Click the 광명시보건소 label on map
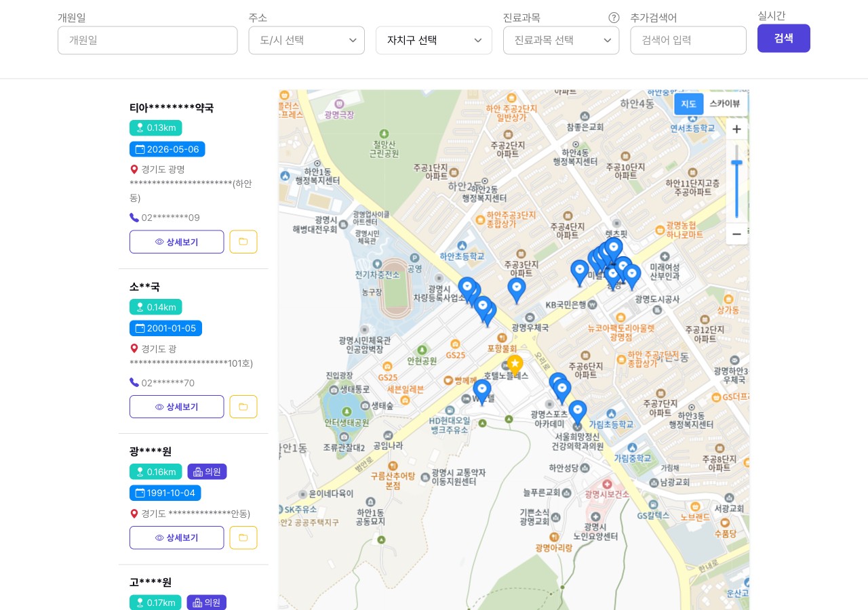The height and width of the screenshot is (610, 868). tap(607, 494)
